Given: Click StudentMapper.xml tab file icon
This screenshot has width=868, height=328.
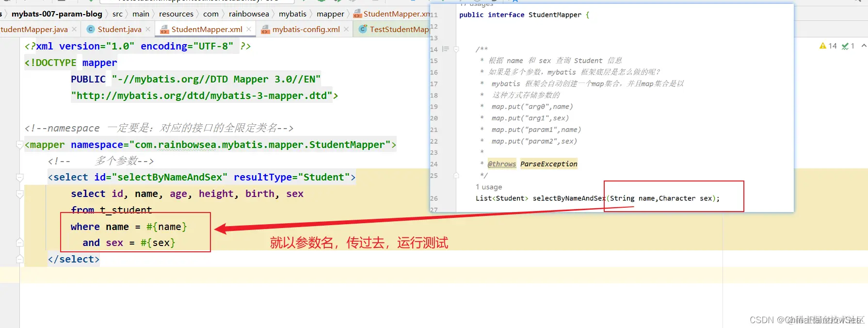Looking at the screenshot, I should click(164, 30).
